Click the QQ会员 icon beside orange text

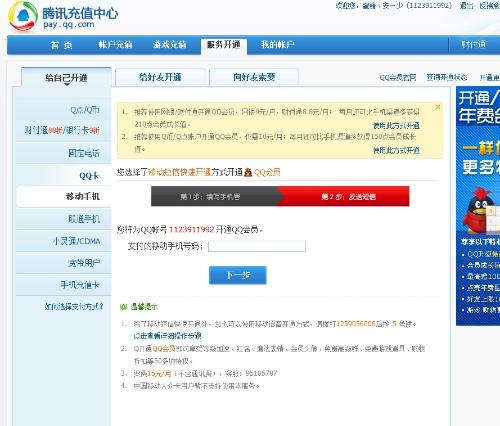248,172
